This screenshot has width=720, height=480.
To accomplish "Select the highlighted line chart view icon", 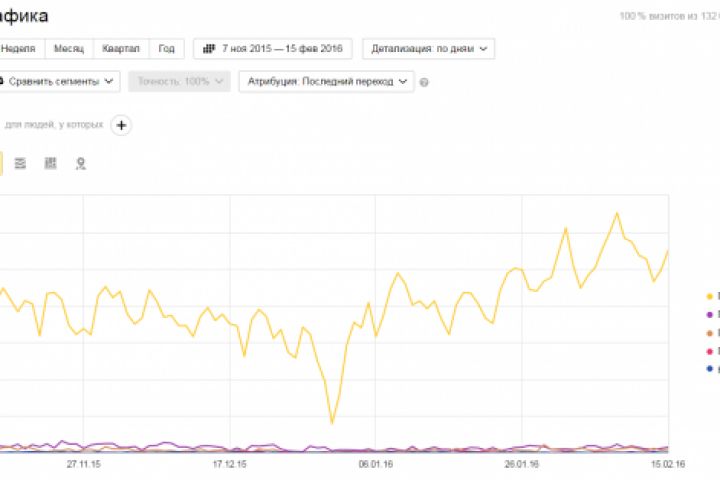I will click(1, 163).
